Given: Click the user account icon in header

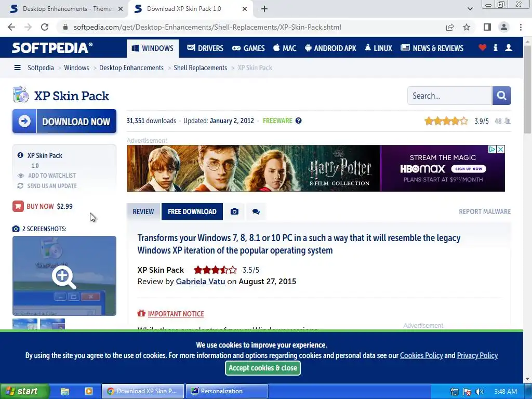Looking at the screenshot, I should click(509, 47).
